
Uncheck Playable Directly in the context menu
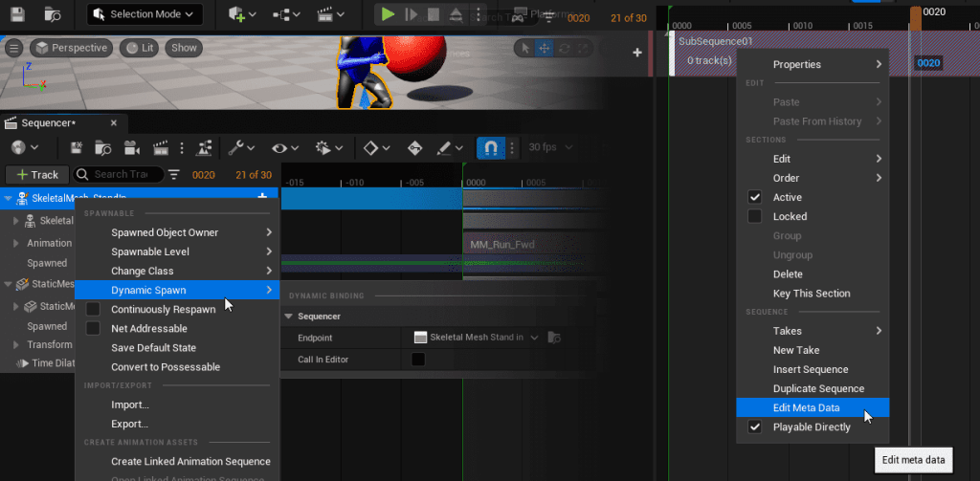pyautogui.click(x=755, y=427)
